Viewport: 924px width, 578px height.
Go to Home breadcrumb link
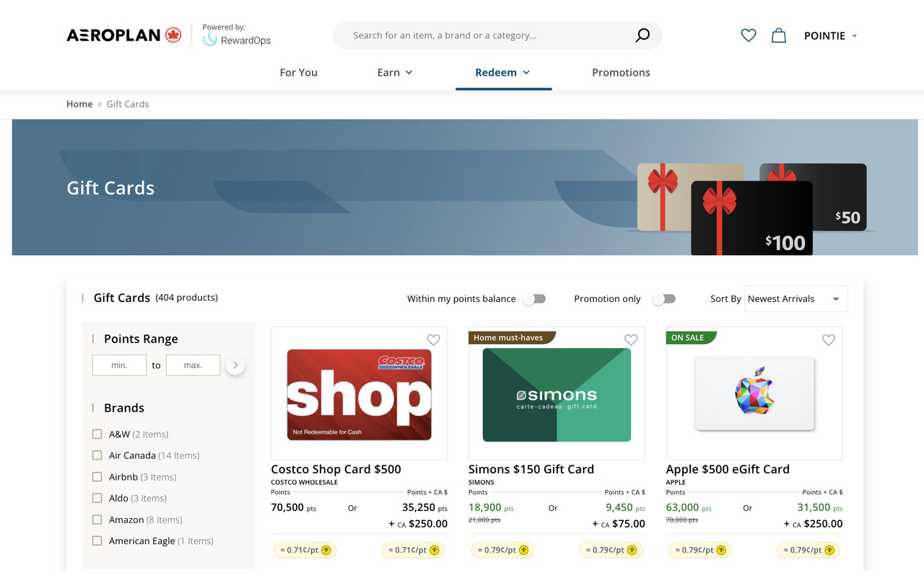[79, 104]
